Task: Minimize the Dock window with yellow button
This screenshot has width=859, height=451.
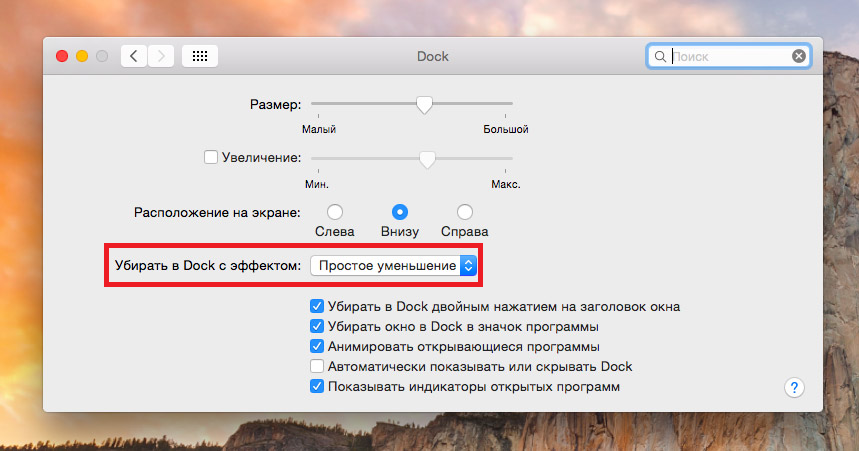Action: 82,56
